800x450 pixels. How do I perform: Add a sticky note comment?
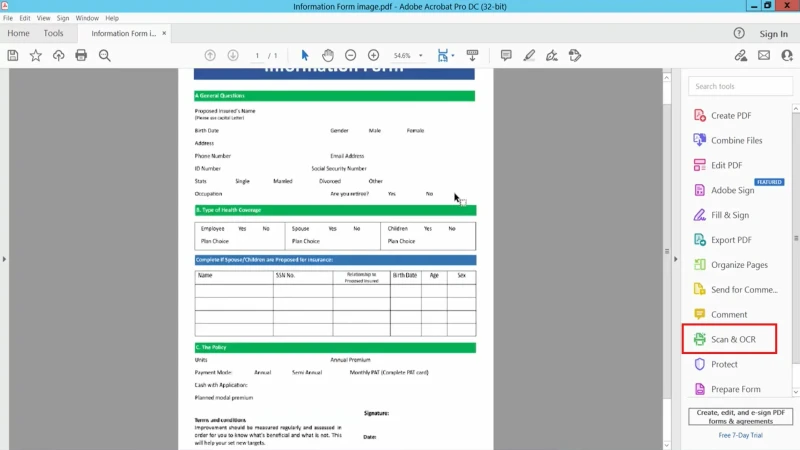pyautogui.click(x=506, y=55)
